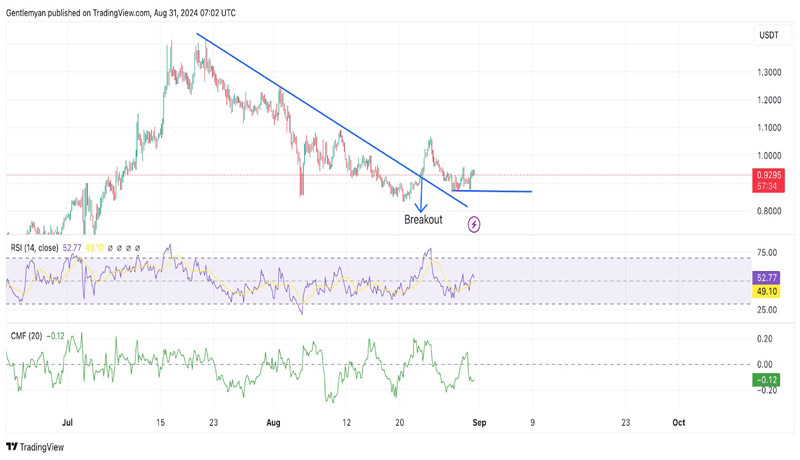The image size is (800, 460).
Task: Click the 1.0000 price axis label
Action: coord(769,156)
